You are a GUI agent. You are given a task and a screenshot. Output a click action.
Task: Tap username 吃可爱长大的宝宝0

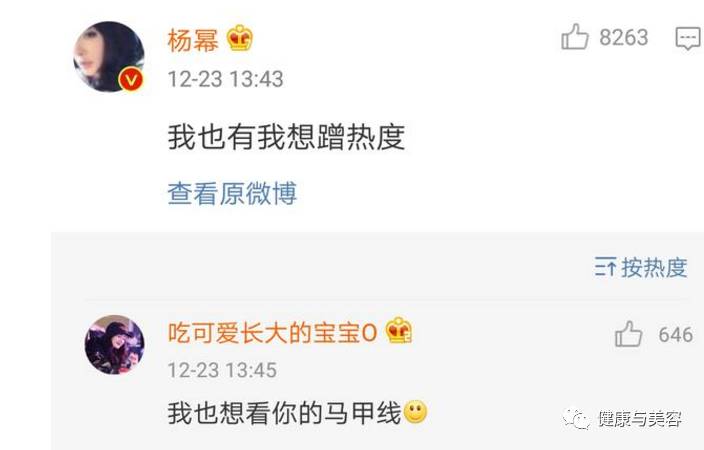[x=272, y=333]
